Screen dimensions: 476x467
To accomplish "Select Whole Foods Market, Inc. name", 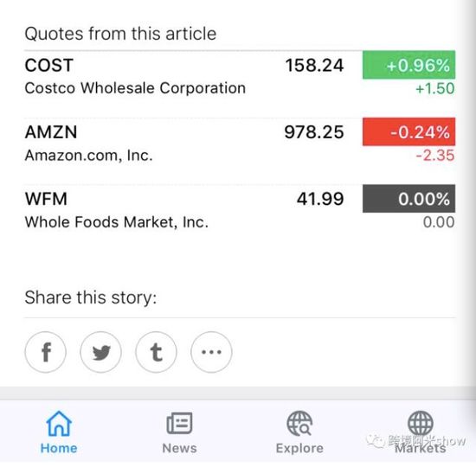I will click(x=117, y=222).
